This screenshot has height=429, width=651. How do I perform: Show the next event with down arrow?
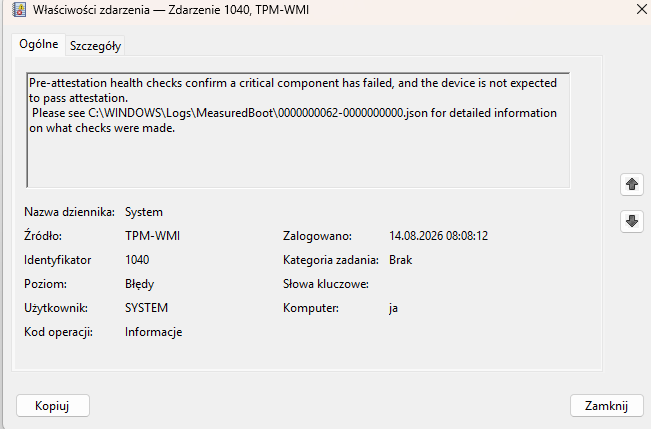point(631,221)
